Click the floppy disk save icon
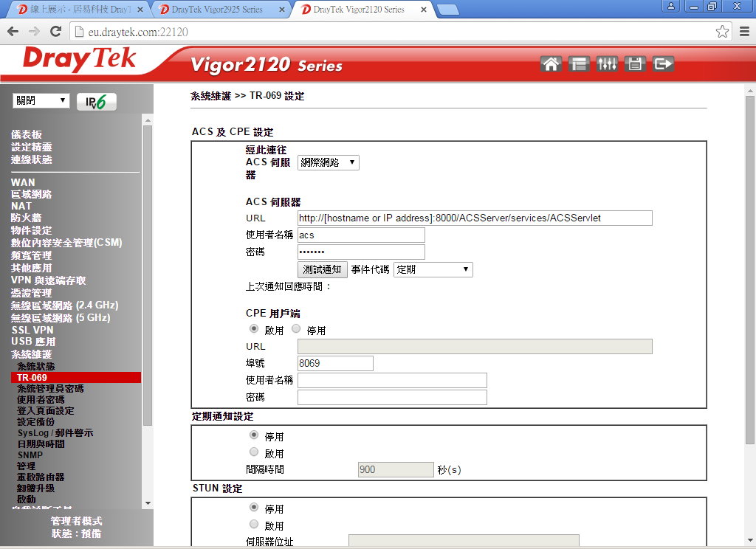 (x=635, y=63)
